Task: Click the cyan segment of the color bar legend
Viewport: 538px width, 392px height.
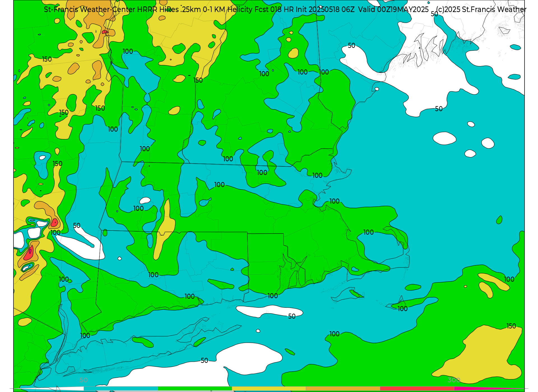Action: point(121,389)
